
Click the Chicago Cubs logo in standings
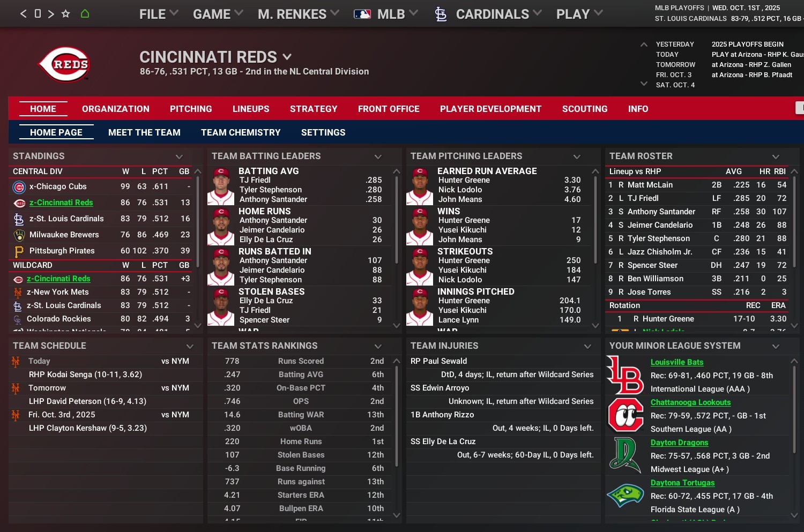coord(19,187)
